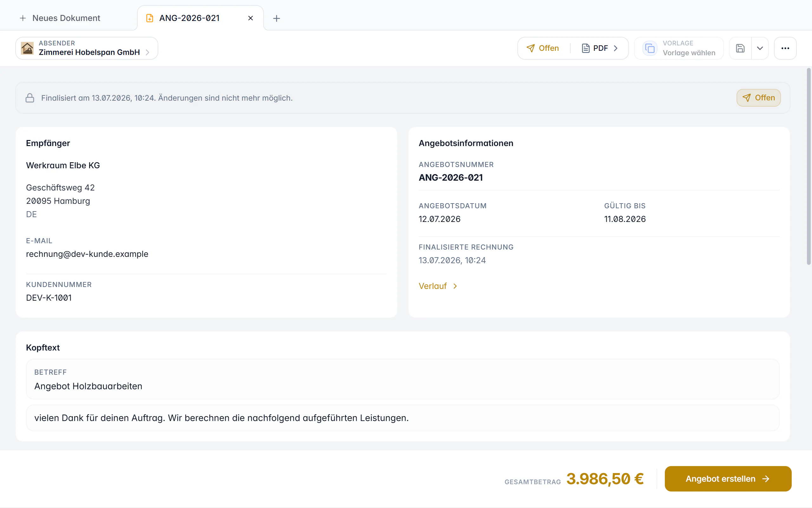This screenshot has width=812, height=508.
Task: Click the Vorlage copy icon
Action: pos(650,48)
